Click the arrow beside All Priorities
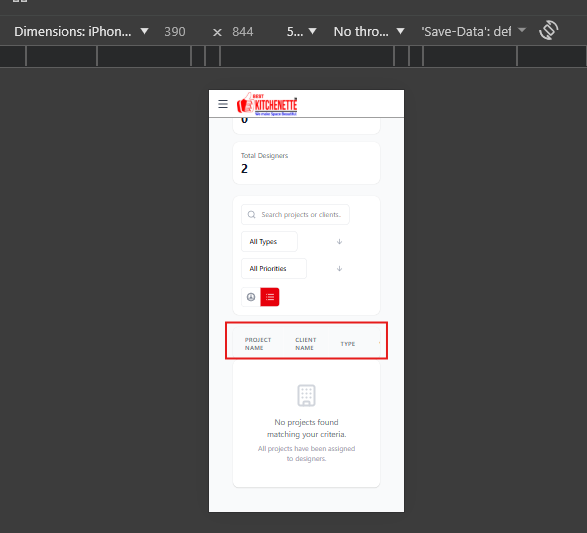 pos(339,268)
